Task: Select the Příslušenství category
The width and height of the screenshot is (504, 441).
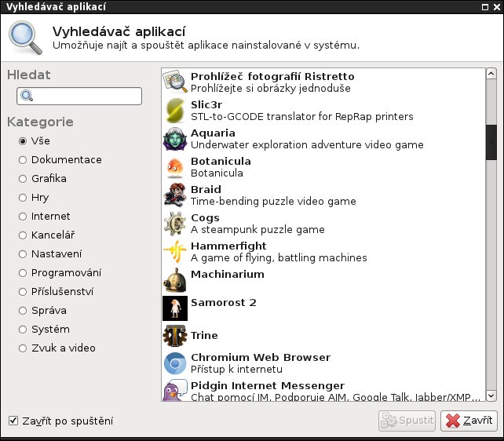Action: pyautogui.click(x=57, y=292)
